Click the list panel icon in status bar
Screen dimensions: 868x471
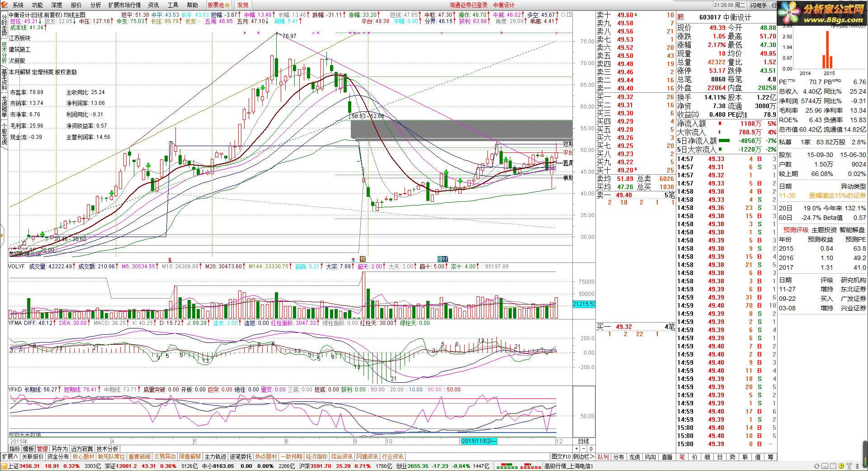coord(833,466)
